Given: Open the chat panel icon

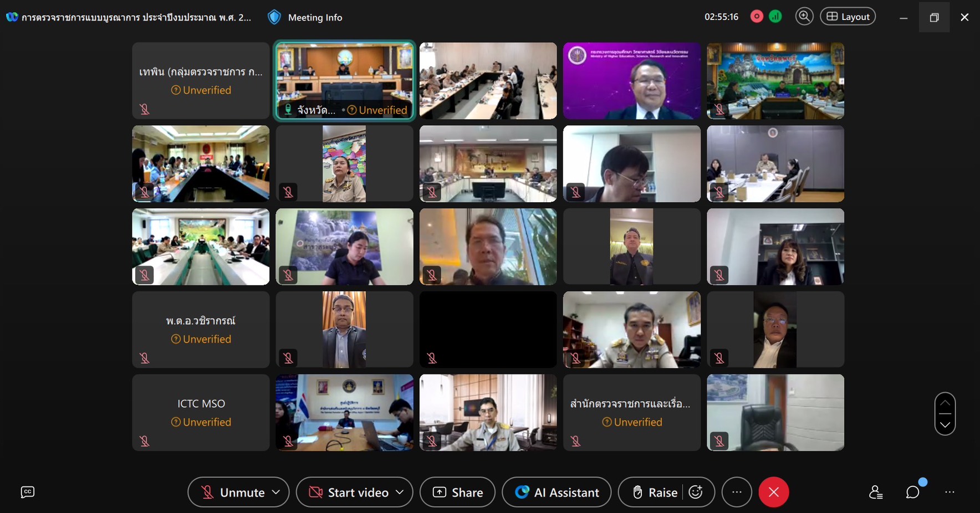Looking at the screenshot, I should coord(912,492).
